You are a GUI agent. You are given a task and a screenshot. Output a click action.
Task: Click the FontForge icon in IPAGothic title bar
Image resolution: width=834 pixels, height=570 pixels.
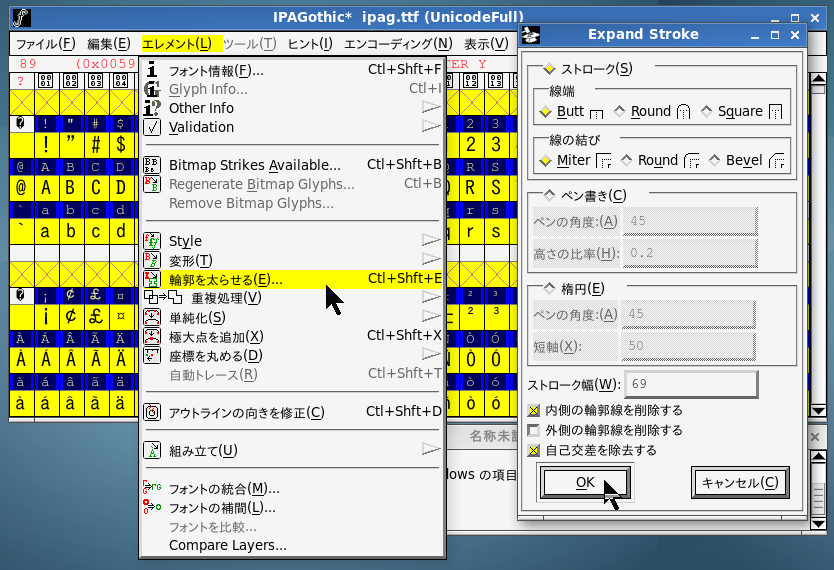(x=21, y=18)
